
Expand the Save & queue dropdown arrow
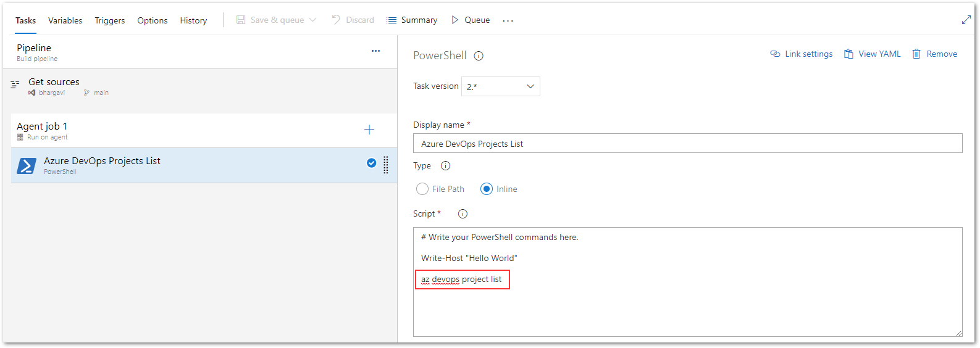(313, 20)
